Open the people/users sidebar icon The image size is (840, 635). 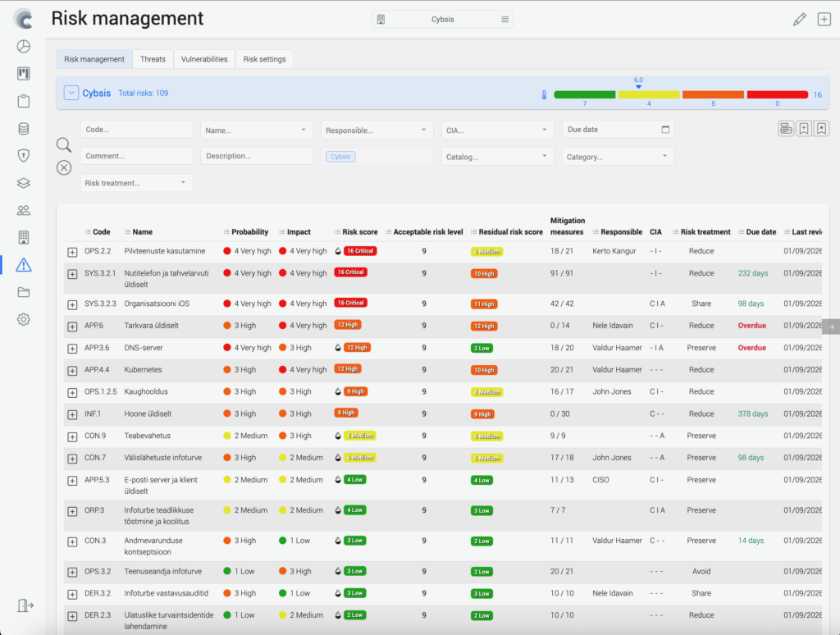point(24,210)
